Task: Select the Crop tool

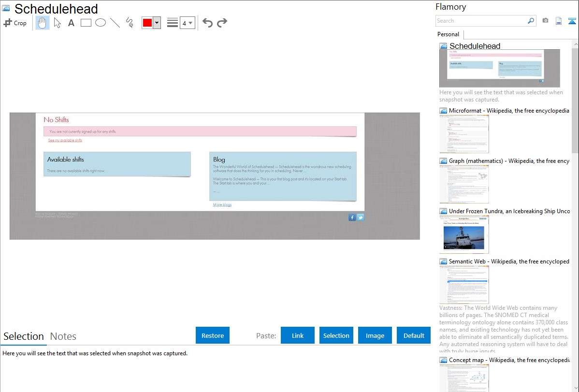Action: point(15,23)
